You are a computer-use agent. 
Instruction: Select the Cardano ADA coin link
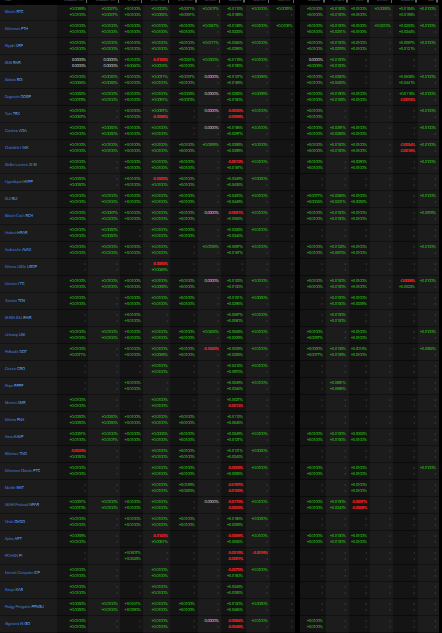point(16,130)
